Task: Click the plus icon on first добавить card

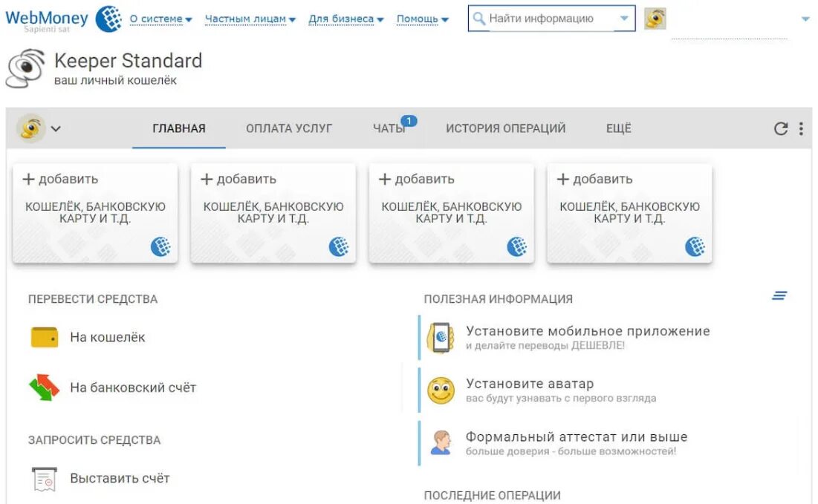Action: point(28,180)
